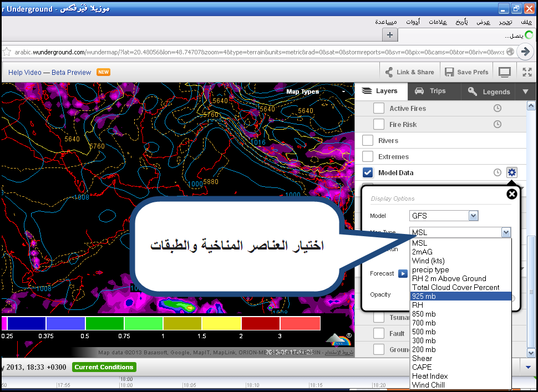Click the Save Prefs button

(466, 72)
